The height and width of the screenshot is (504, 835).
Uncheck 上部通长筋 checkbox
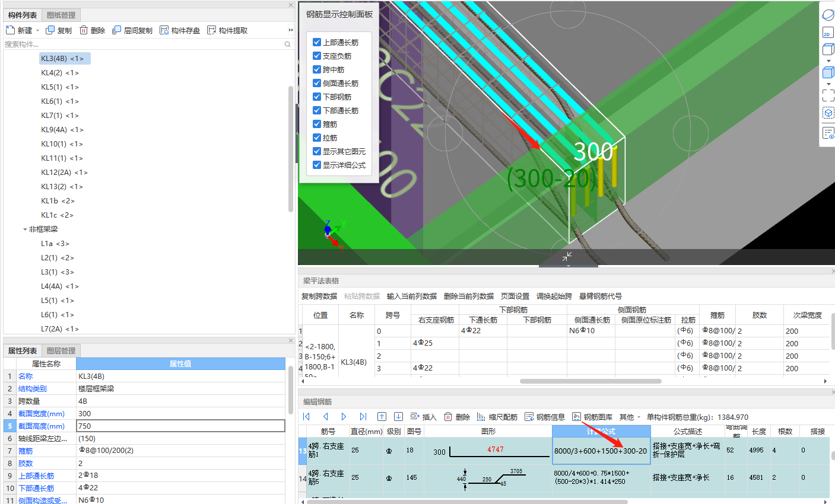click(317, 42)
